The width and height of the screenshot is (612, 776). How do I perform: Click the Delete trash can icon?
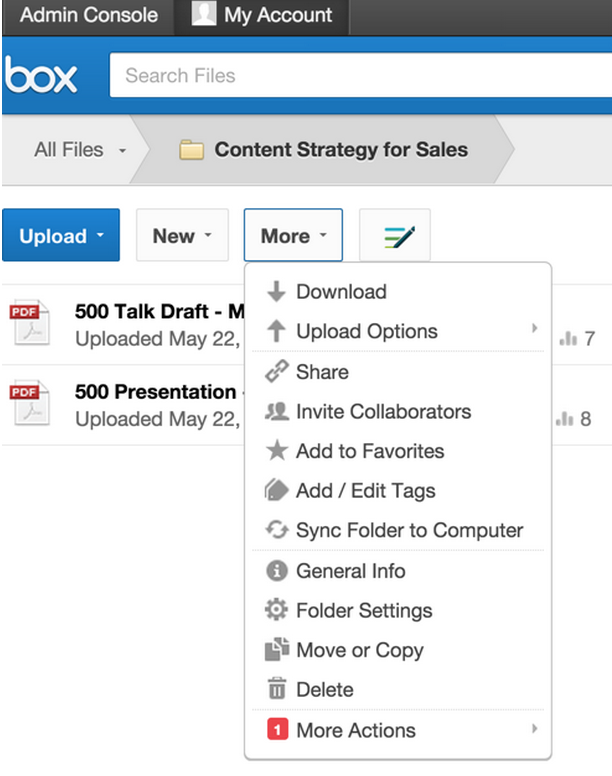pyautogui.click(x=277, y=689)
